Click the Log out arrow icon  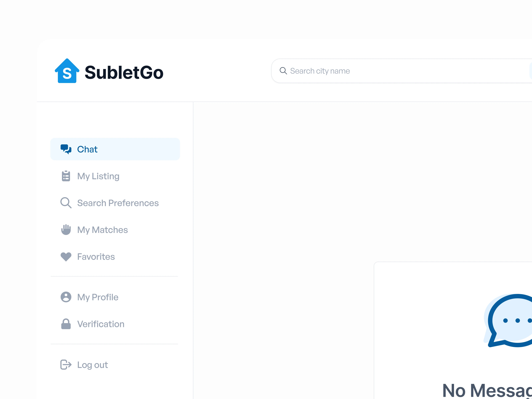pos(66,365)
